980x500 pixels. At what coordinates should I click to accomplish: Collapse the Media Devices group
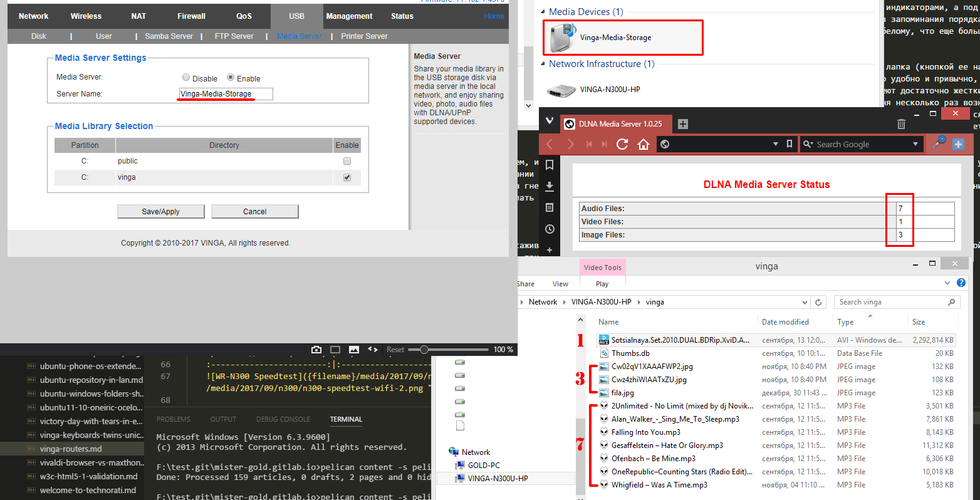[x=543, y=12]
